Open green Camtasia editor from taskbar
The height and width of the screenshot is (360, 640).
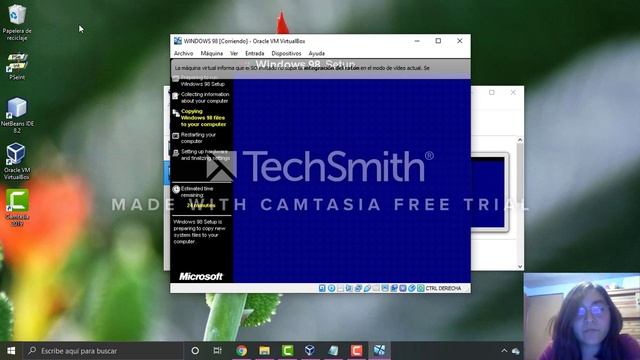(287, 351)
